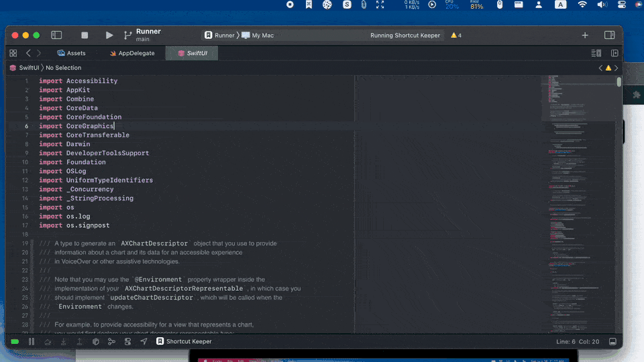
Task: Click the related items grid icon
Action: click(13, 53)
